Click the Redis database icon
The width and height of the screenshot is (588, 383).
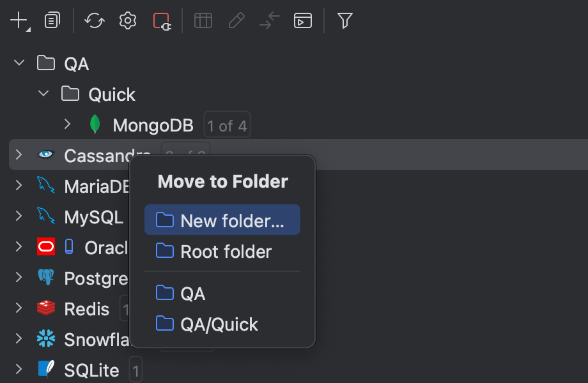(45, 308)
